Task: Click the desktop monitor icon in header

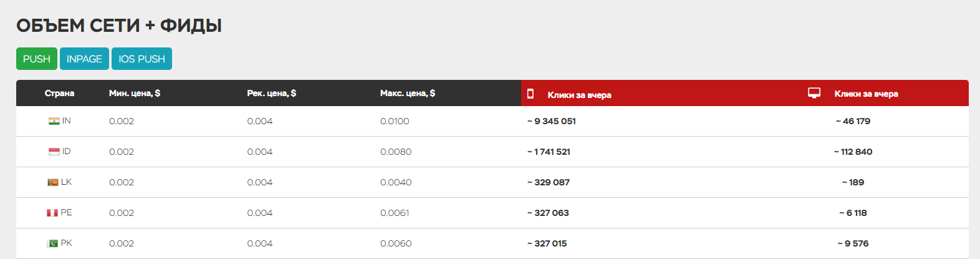Action: [x=814, y=93]
